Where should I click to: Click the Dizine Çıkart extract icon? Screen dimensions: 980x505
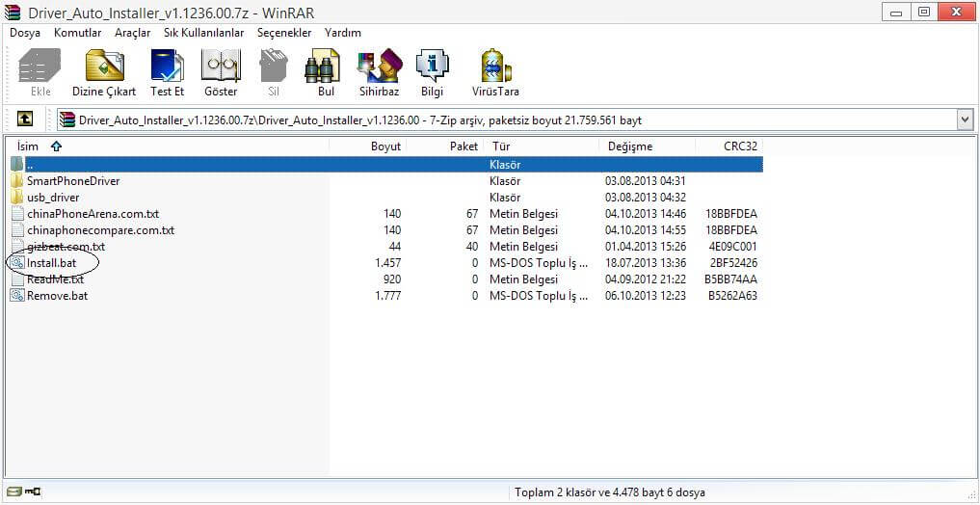pyautogui.click(x=104, y=72)
